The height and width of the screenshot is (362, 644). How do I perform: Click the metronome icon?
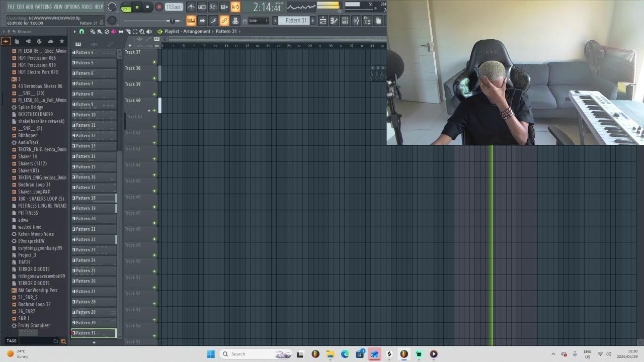(191, 7)
